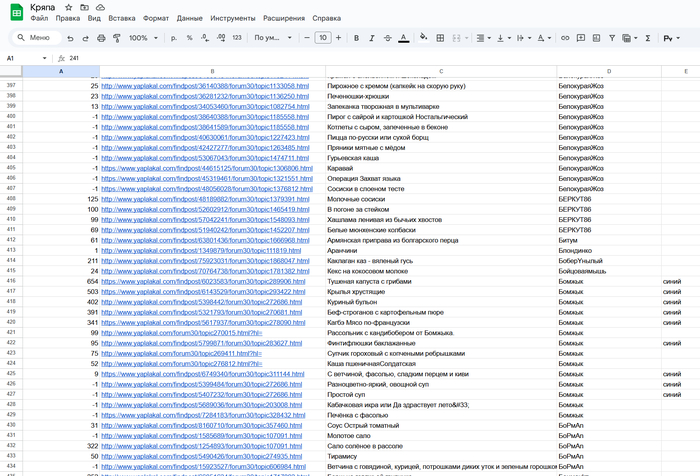Click the insert link icon
Screen dimensions: 700x476
tap(566, 38)
